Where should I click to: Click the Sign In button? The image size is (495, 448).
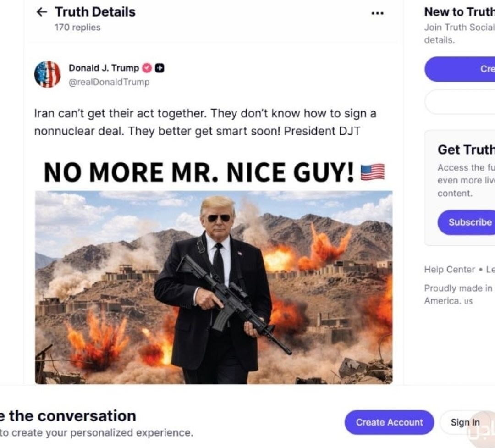(465, 422)
